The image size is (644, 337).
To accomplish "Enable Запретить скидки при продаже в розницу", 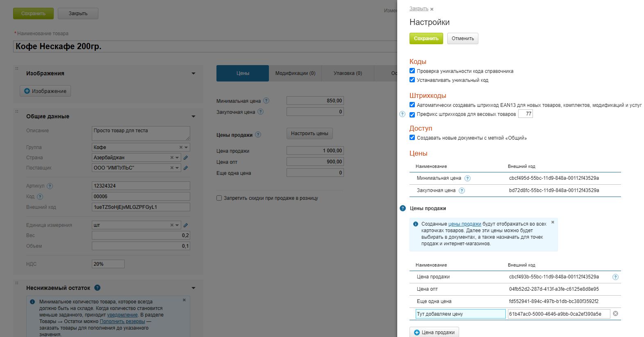I will coord(219,198).
